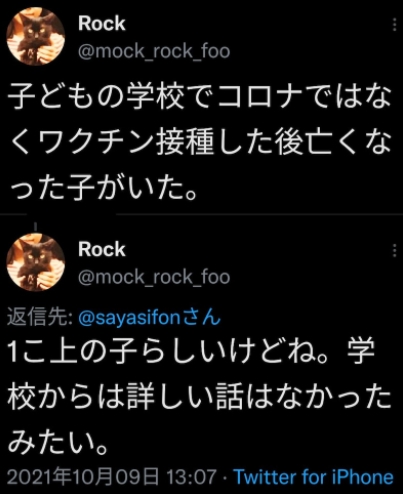Tap the last line みたい。
Screen dimensions: 403x494
[57, 442]
